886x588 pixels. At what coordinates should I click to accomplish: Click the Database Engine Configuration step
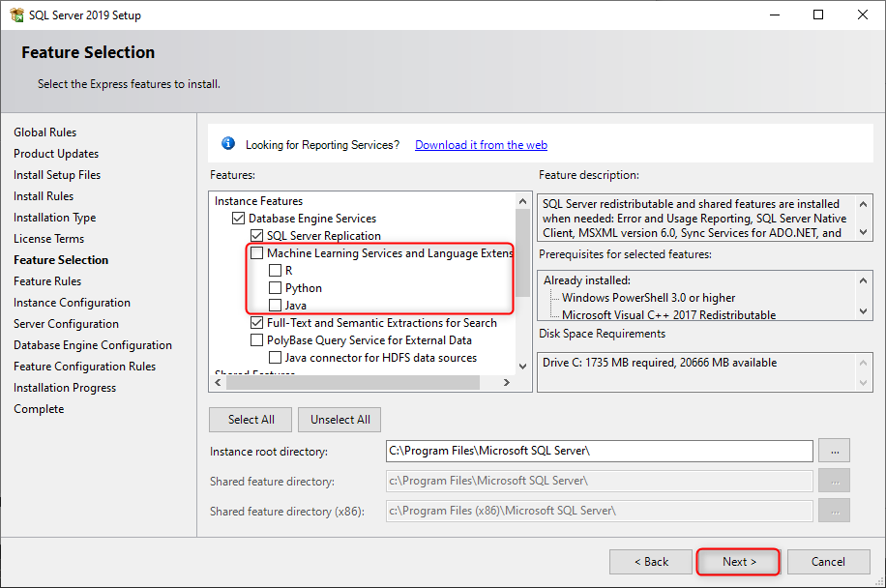pos(93,345)
